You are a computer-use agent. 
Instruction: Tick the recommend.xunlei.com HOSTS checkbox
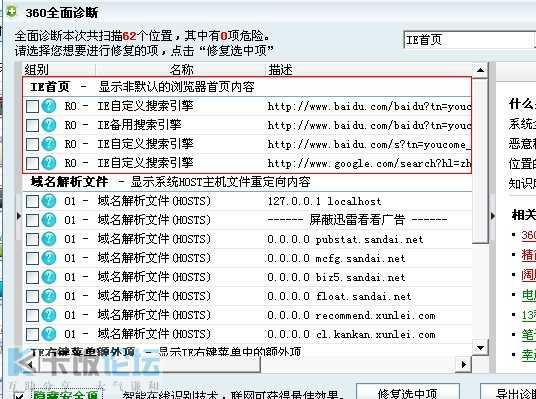pyautogui.click(x=32, y=315)
